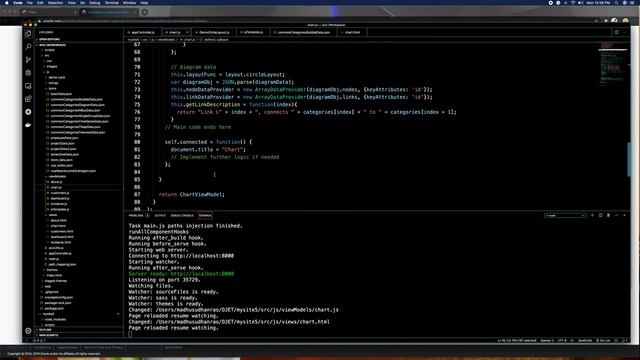Add a new terminal with plus icon

point(592,215)
